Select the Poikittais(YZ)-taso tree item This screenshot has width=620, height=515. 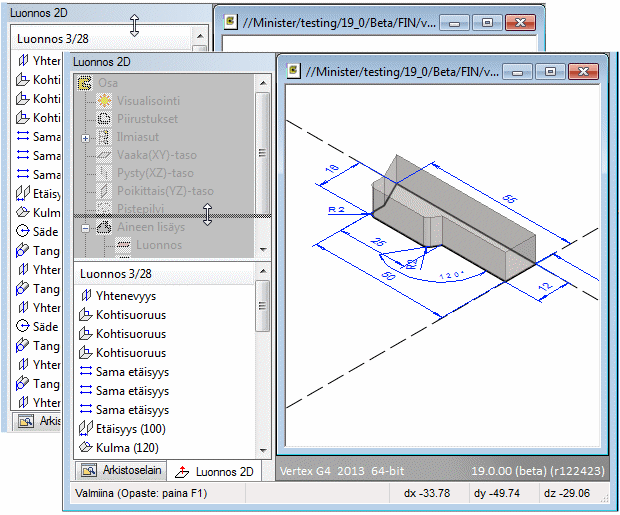[165, 191]
